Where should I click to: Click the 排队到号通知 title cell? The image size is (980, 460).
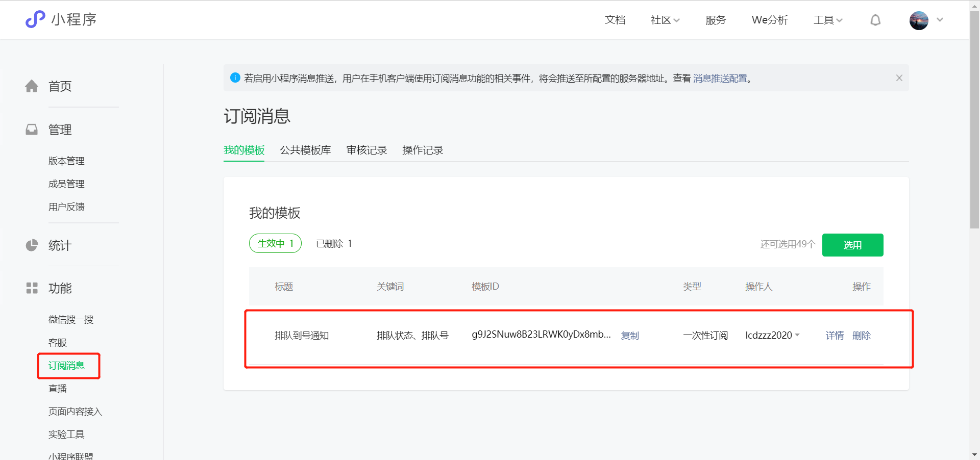(x=302, y=335)
